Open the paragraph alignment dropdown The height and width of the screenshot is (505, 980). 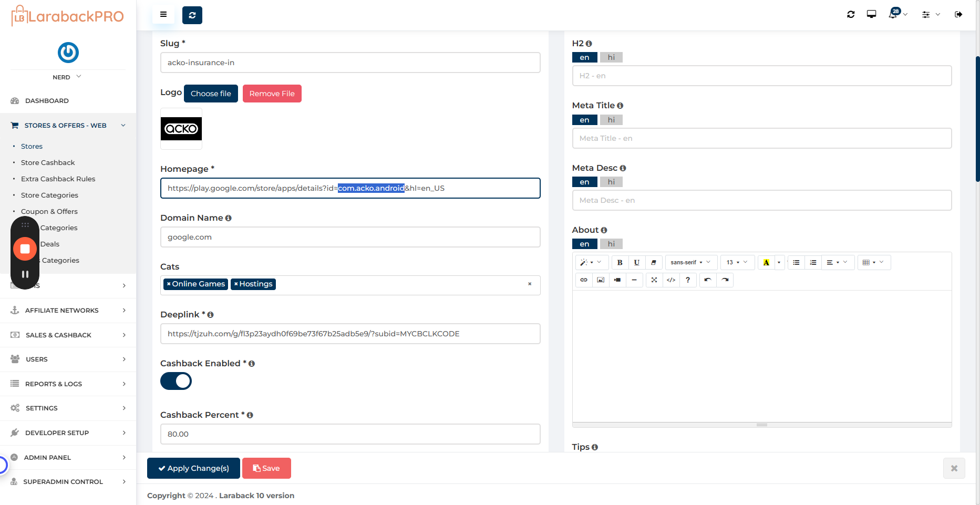[x=837, y=262]
